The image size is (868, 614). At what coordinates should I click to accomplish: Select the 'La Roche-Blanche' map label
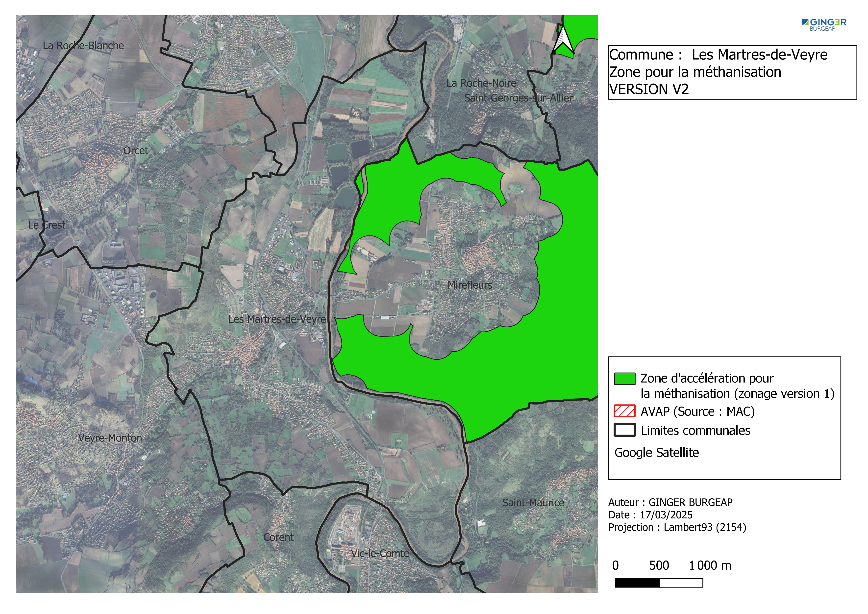pyautogui.click(x=83, y=46)
